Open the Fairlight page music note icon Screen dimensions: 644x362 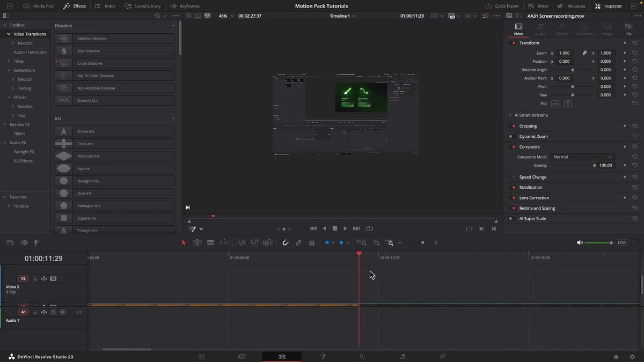coord(403,356)
